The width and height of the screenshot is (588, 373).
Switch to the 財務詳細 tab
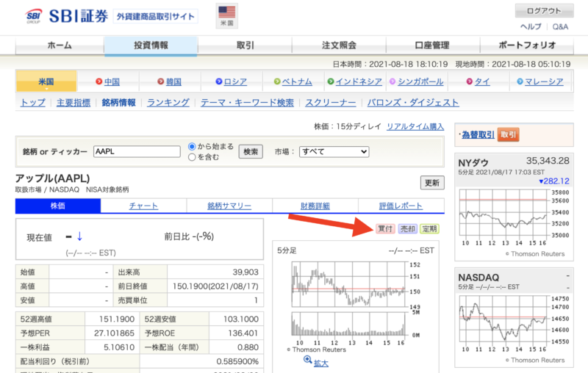pyautogui.click(x=315, y=206)
